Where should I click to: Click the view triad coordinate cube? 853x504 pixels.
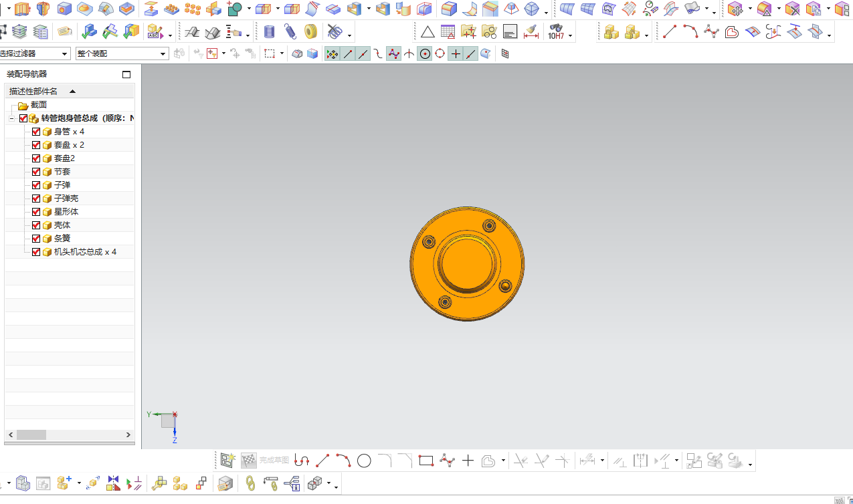(167, 420)
